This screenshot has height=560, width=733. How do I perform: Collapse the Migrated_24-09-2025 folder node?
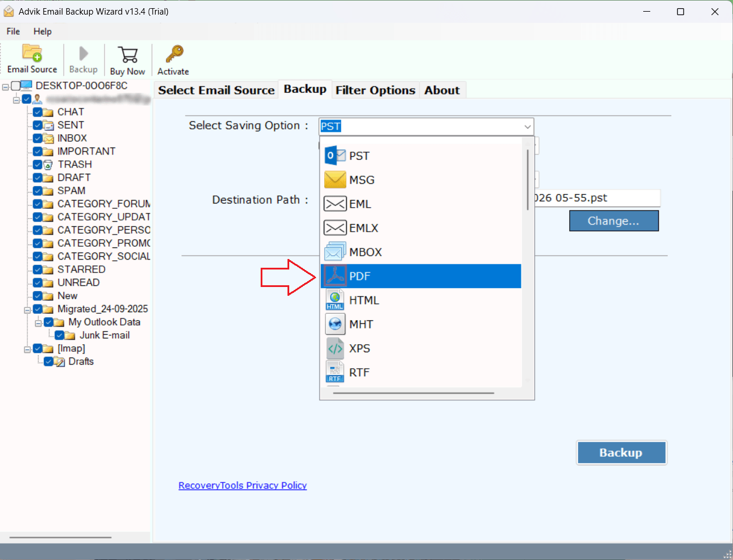pyautogui.click(x=27, y=310)
